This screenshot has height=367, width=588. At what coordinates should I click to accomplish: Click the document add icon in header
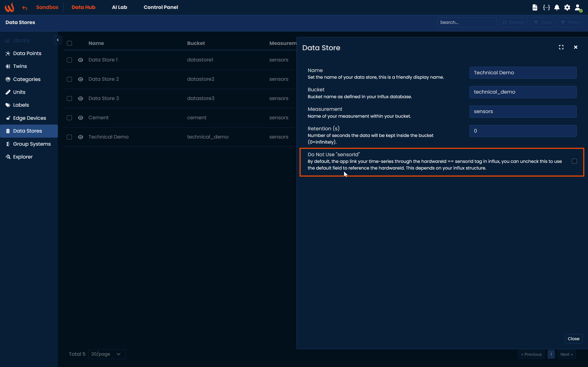pyautogui.click(x=535, y=8)
